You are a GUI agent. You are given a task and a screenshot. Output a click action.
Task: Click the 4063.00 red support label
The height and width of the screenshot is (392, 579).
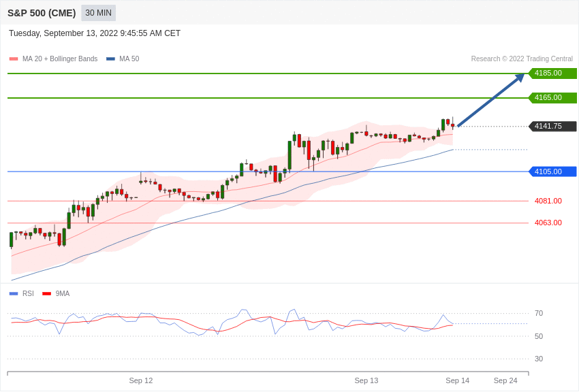tap(548, 223)
